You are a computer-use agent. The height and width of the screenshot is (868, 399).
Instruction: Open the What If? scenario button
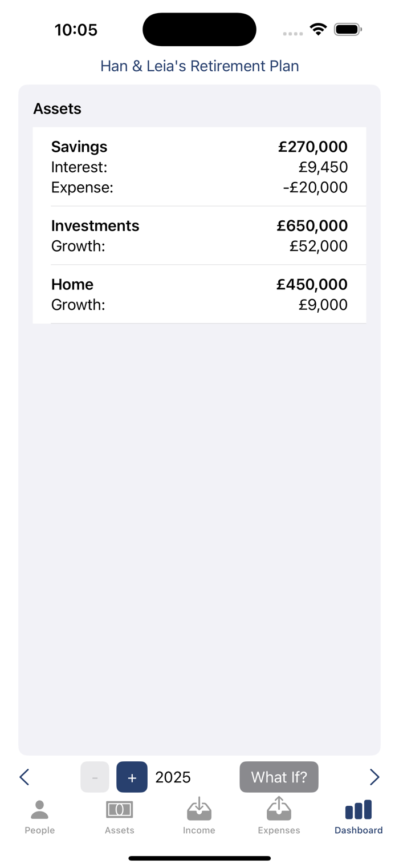pos(279,777)
